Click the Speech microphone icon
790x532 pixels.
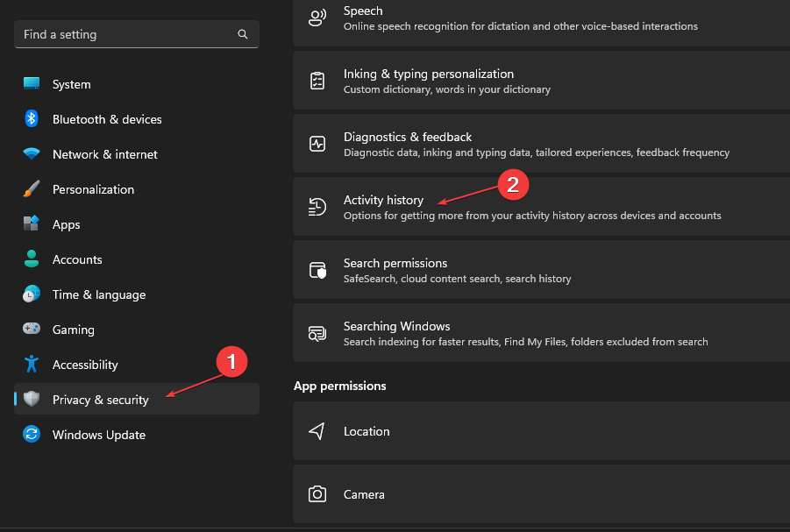pos(317,17)
